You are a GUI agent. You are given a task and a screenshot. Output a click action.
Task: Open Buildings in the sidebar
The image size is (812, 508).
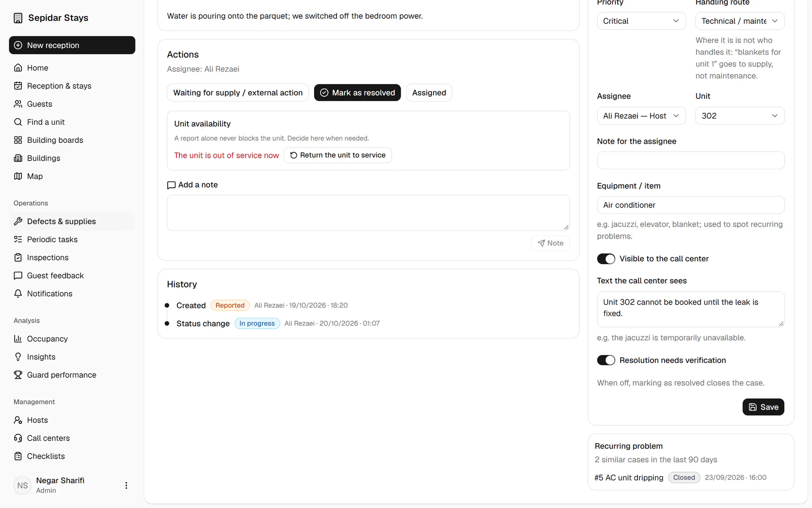pyautogui.click(x=72, y=158)
